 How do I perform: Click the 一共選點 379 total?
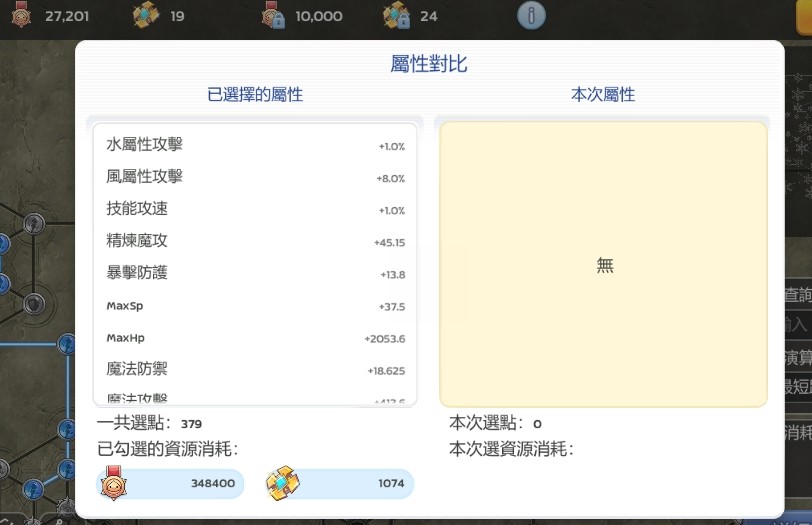click(149, 423)
